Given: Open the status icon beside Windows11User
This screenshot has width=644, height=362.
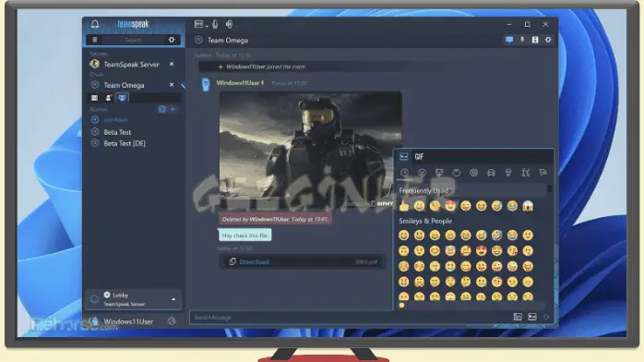Looking at the screenshot, I should pos(172,321).
